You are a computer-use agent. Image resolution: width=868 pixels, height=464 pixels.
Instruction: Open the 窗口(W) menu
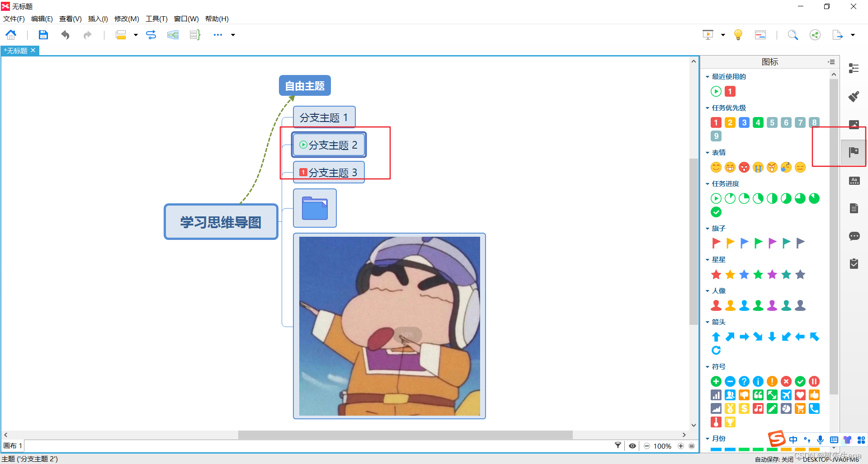[x=186, y=19]
